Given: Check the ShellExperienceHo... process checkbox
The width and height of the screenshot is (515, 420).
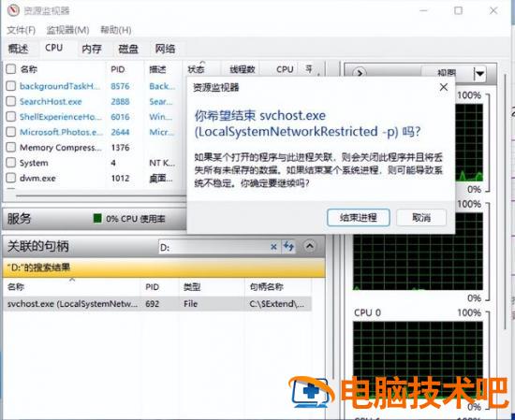Looking at the screenshot, I should (11, 117).
